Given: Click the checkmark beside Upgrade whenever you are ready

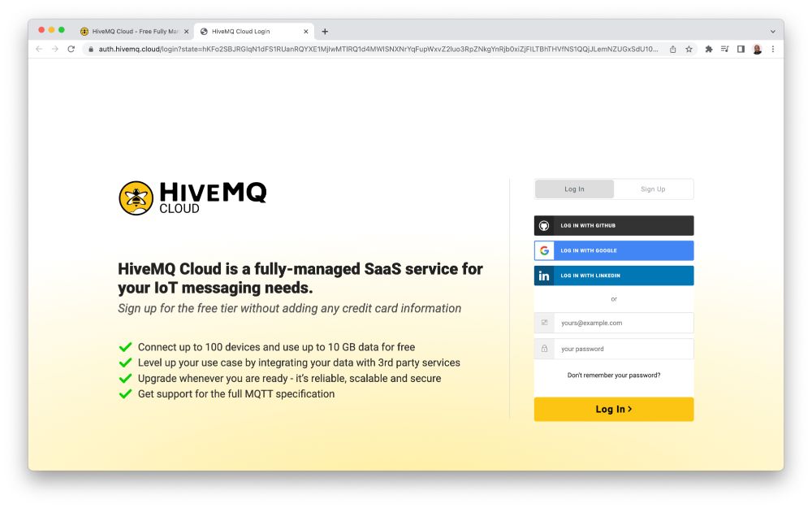Looking at the screenshot, I should click(125, 378).
